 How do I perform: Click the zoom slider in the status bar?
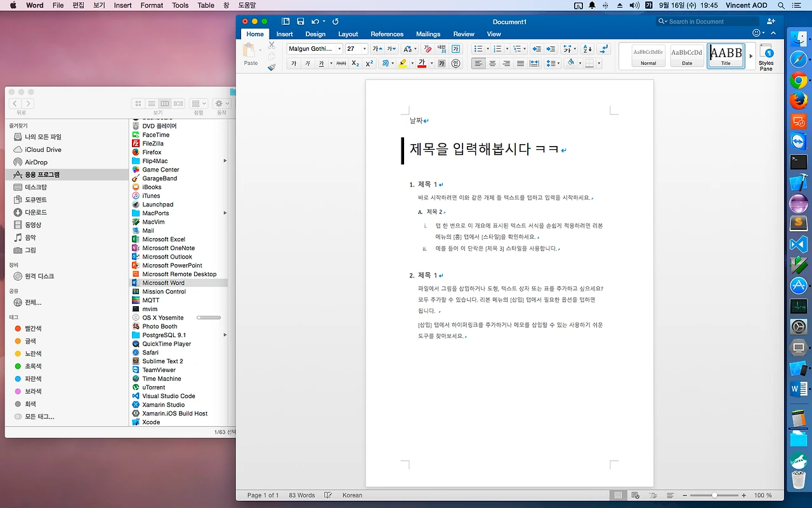tap(714, 495)
